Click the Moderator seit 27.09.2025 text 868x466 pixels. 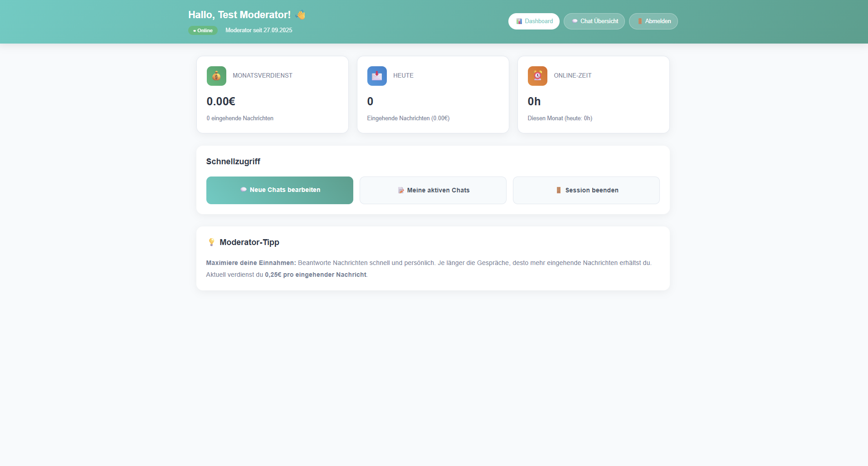(x=258, y=30)
